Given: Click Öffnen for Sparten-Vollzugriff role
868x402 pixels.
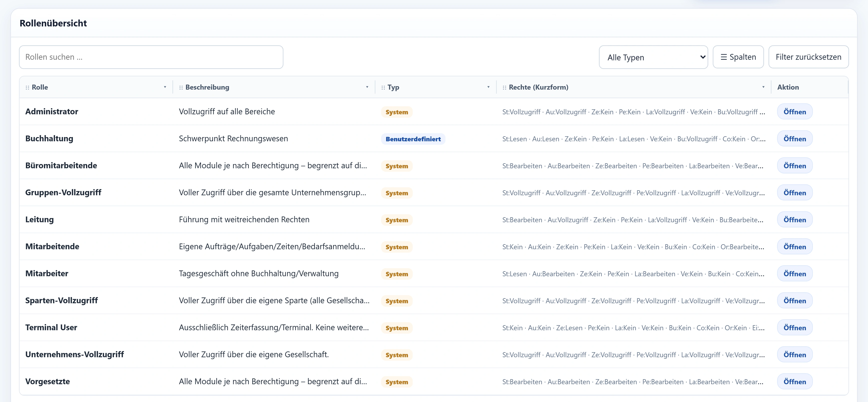Looking at the screenshot, I should 795,301.
